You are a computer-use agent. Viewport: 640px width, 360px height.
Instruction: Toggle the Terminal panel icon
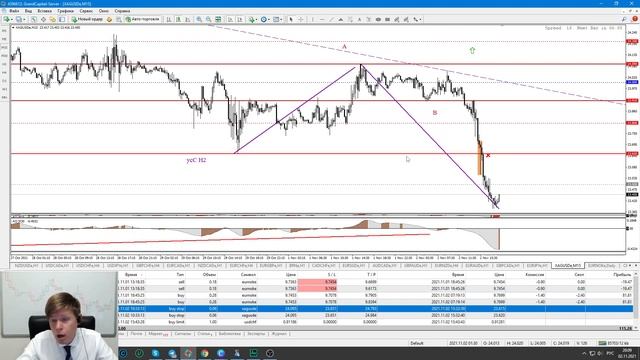coord(62,19)
